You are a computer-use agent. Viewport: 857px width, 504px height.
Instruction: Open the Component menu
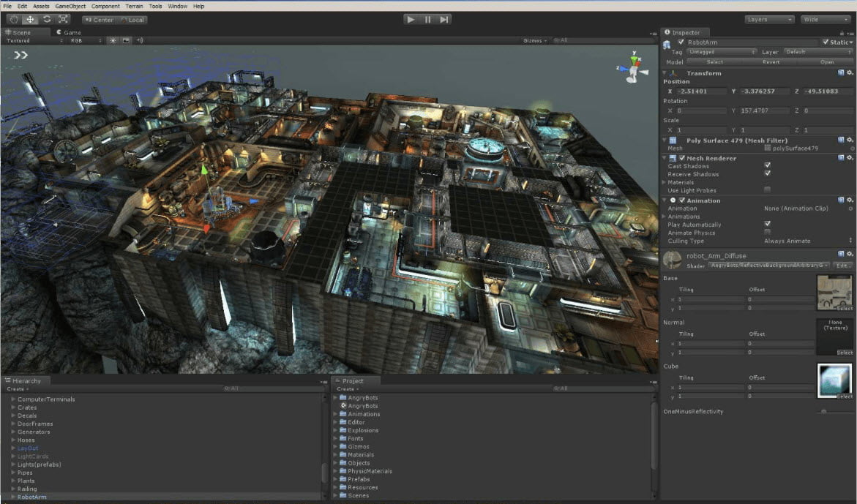(105, 6)
